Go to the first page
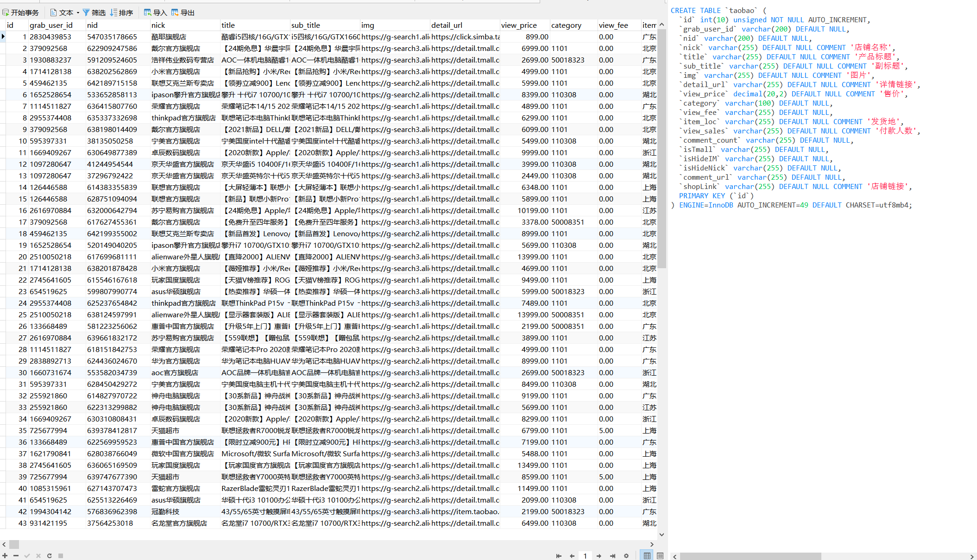This screenshot has width=977, height=560. (x=559, y=556)
